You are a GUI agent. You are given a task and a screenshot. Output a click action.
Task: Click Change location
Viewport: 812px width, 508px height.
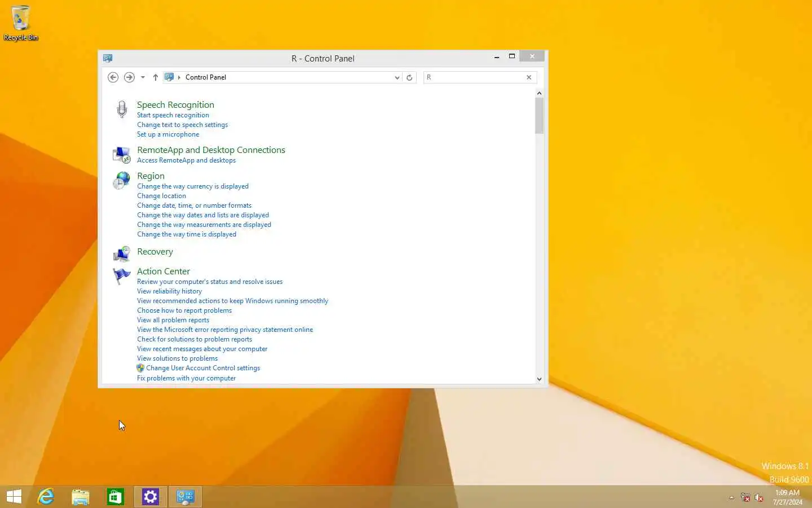click(161, 196)
